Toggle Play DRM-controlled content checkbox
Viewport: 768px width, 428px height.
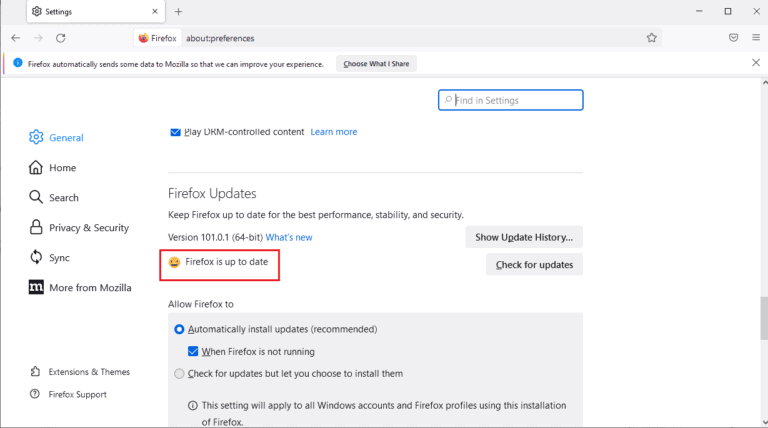(x=176, y=131)
